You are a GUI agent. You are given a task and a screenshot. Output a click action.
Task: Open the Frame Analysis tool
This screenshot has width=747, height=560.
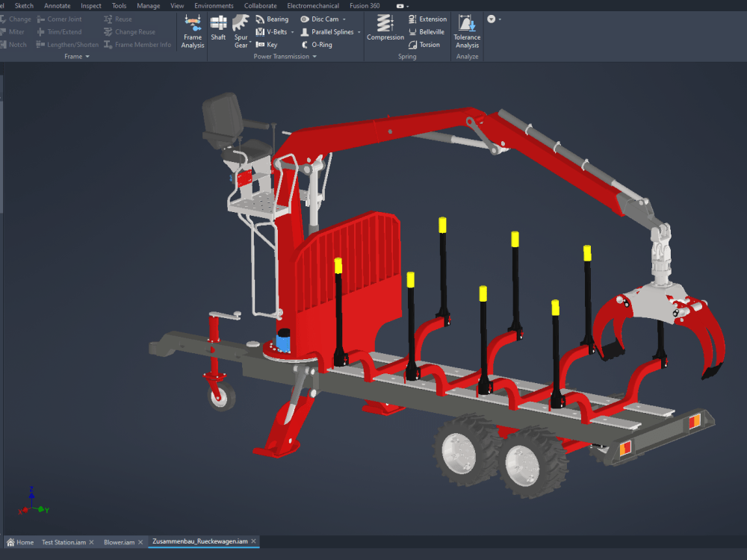[x=193, y=31]
